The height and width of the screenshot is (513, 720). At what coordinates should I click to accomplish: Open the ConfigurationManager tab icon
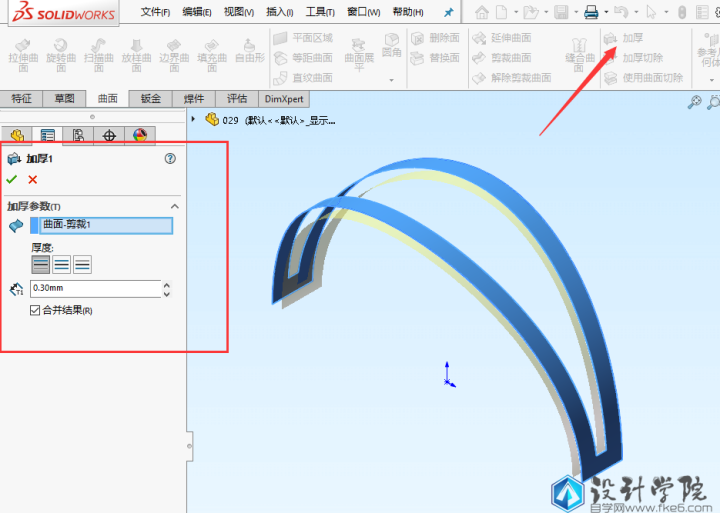point(77,136)
